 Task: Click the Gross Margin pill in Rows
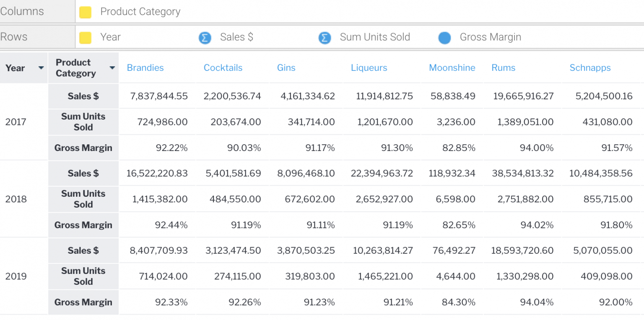(490, 37)
